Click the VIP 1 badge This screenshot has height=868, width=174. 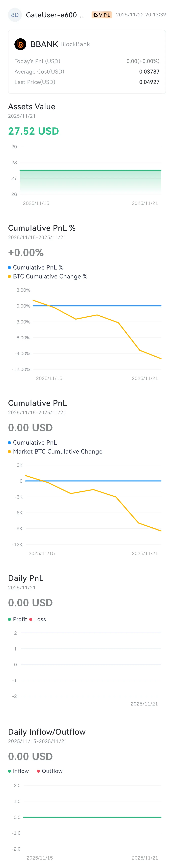101,15
